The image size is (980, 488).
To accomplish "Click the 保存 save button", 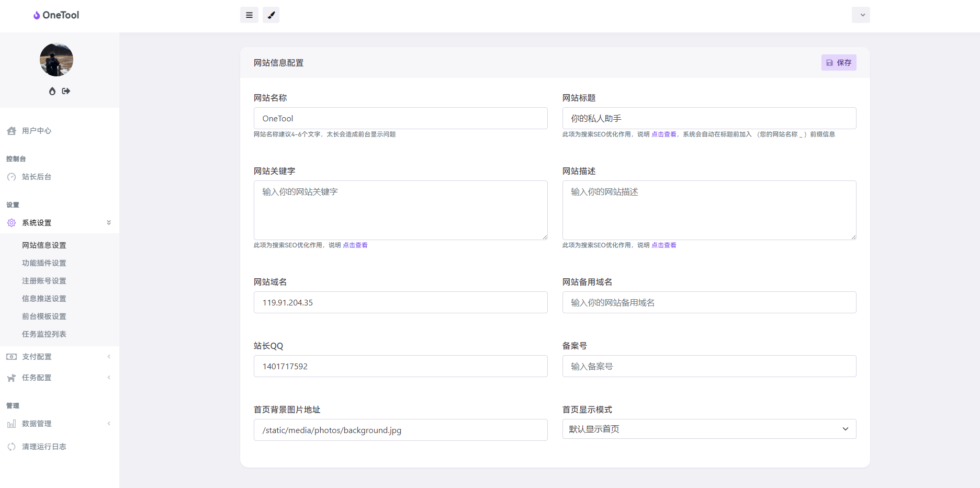I will tap(839, 63).
